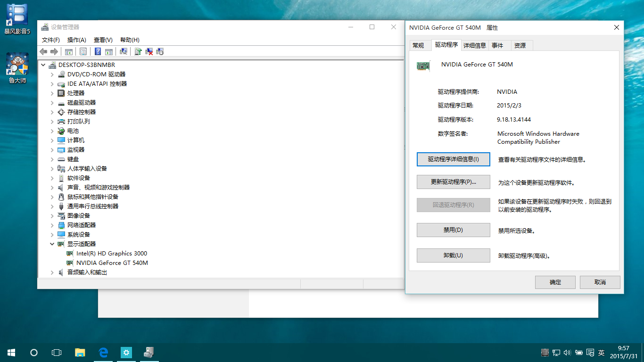Click the Device Manager taskbar icon

pos(149,352)
